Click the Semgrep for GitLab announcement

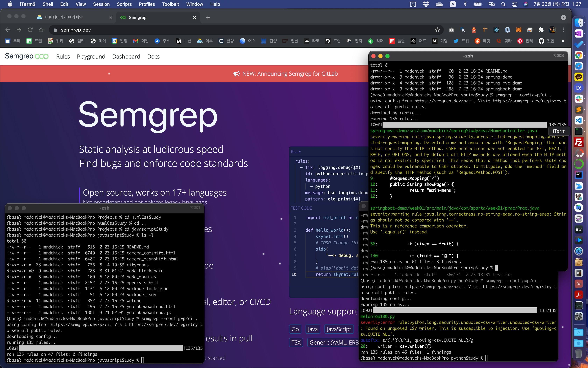tap(285, 74)
